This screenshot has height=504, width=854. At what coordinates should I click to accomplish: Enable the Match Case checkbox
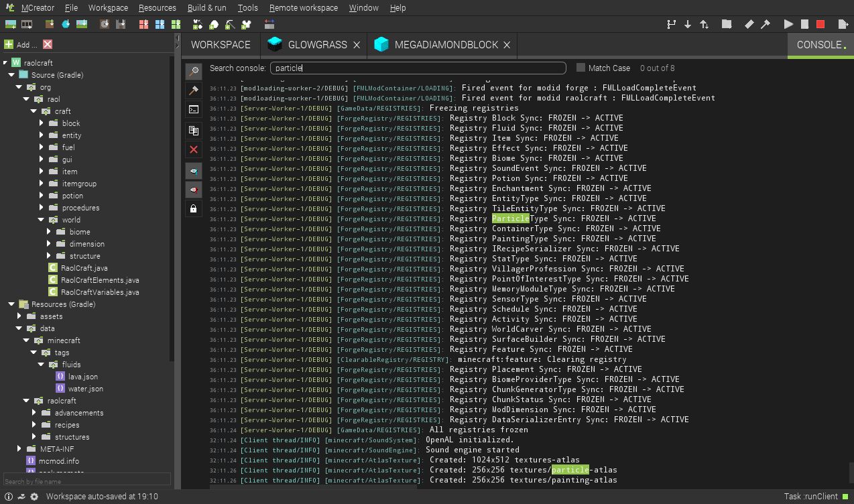[581, 68]
